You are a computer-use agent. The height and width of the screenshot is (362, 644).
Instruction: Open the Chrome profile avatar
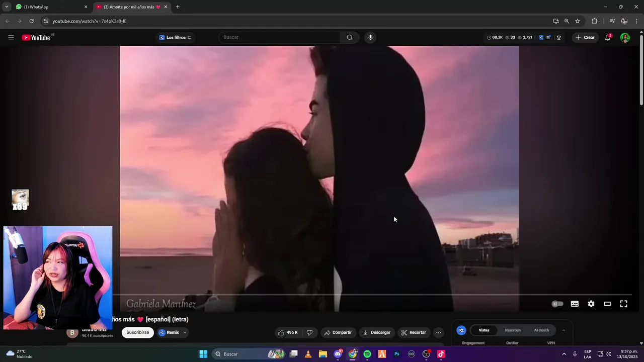(624, 21)
